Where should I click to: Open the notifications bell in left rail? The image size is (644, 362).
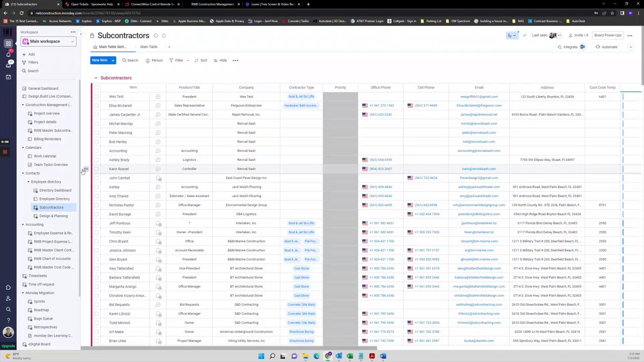8,54
